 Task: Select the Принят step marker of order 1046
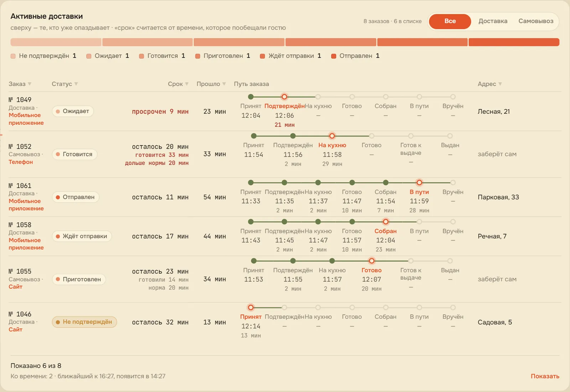(x=251, y=308)
